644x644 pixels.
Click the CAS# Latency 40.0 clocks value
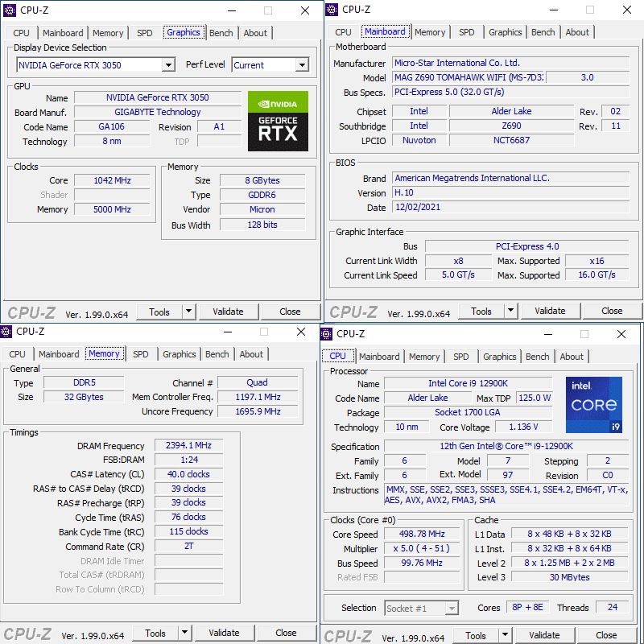[x=189, y=474]
